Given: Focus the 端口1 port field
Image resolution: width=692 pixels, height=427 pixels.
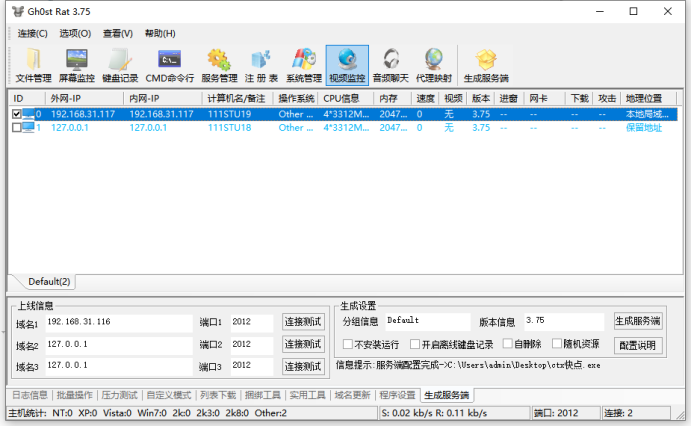Looking at the screenshot, I should click(x=252, y=322).
